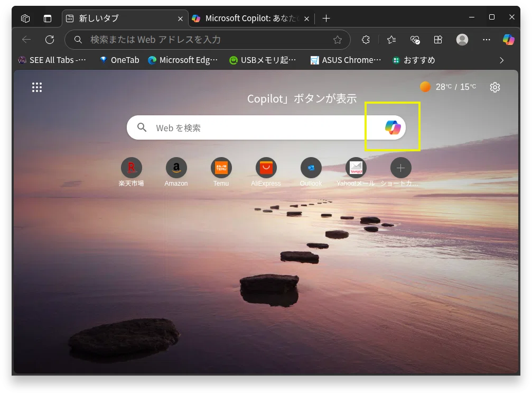The width and height of the screenshot is (532, 393).
Task: Focus the address bar input
Action: click(x=207, y=40)
